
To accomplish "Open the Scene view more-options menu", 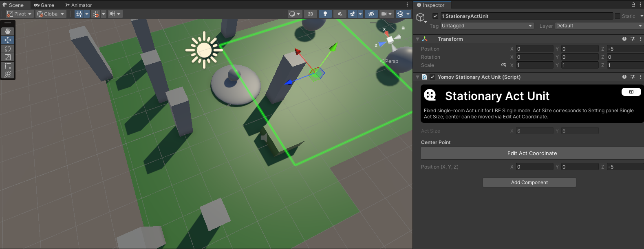I will point(407,4).
